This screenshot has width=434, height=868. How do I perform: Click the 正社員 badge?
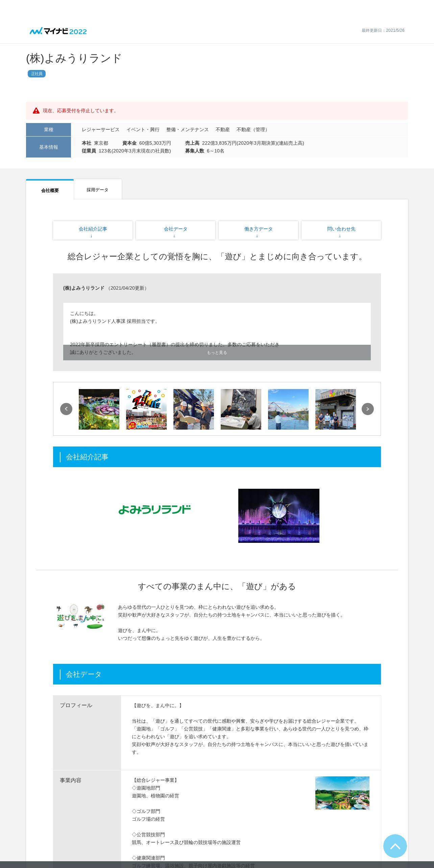(x=37, y=74)
